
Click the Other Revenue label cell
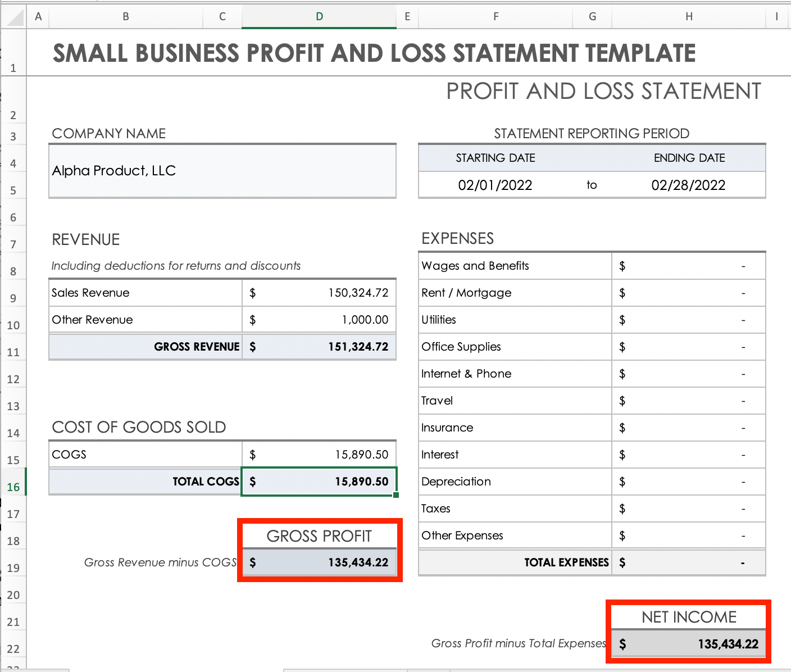point(146,320)
